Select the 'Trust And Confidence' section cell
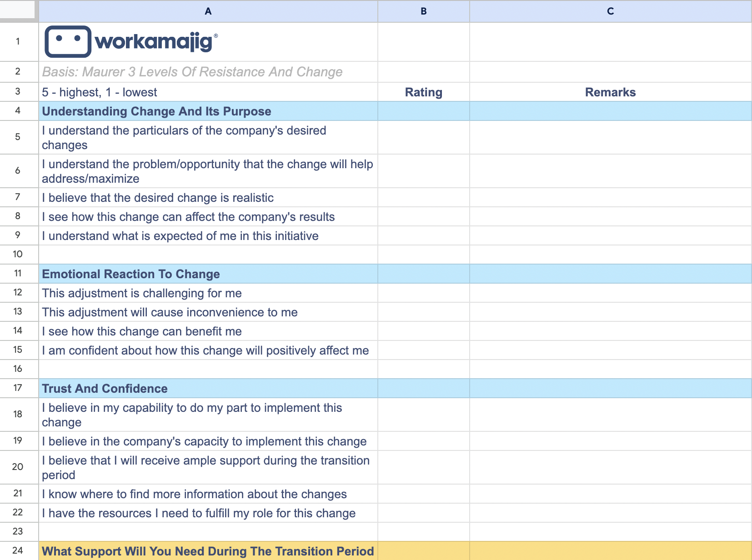Screen dimensions: 752x560 coord(208,389)
